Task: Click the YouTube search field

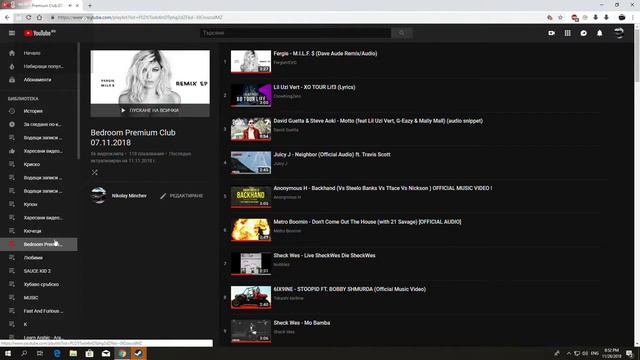Action: (296, 33)
